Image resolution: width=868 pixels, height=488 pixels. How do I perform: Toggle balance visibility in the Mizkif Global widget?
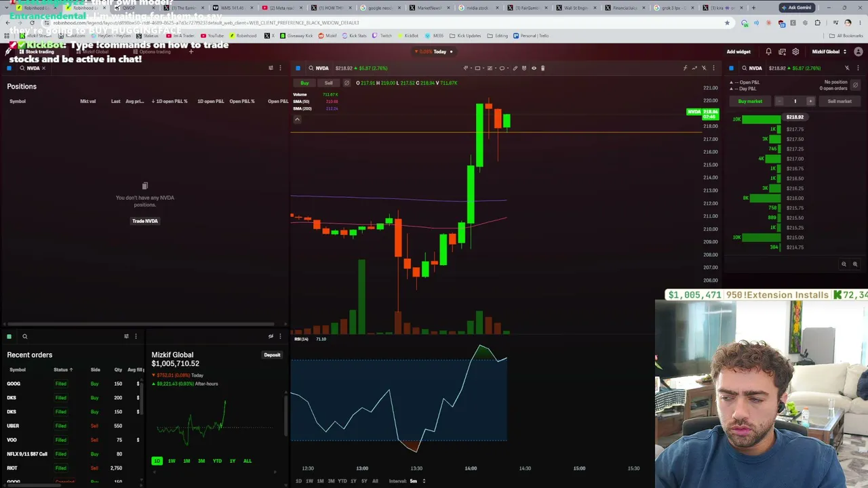pos(271,336)
